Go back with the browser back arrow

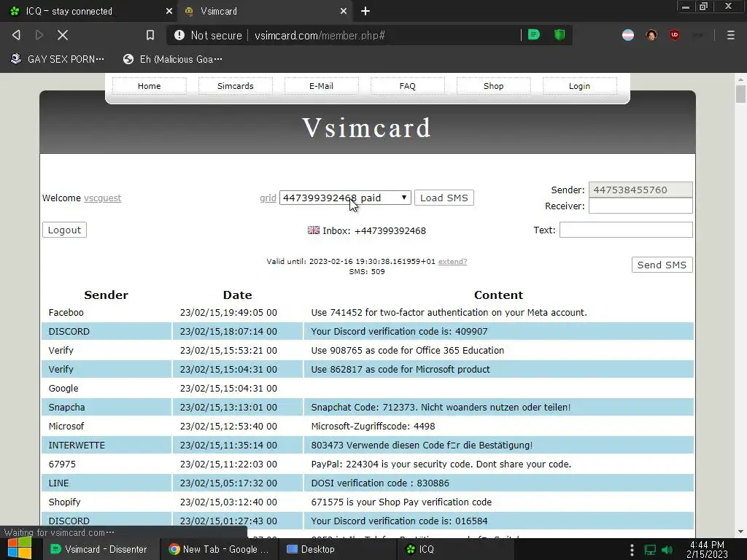[x=16, y=35]
